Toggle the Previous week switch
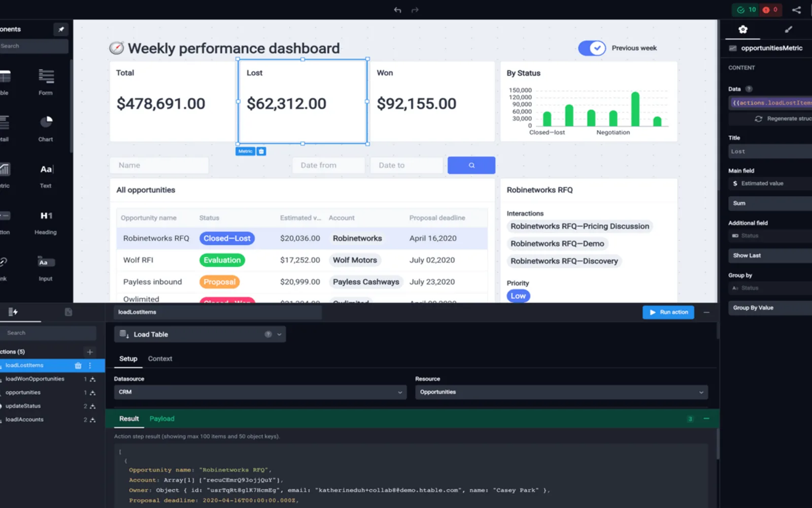Viewport: 812px width, 508px height. [x=592, y=48]
